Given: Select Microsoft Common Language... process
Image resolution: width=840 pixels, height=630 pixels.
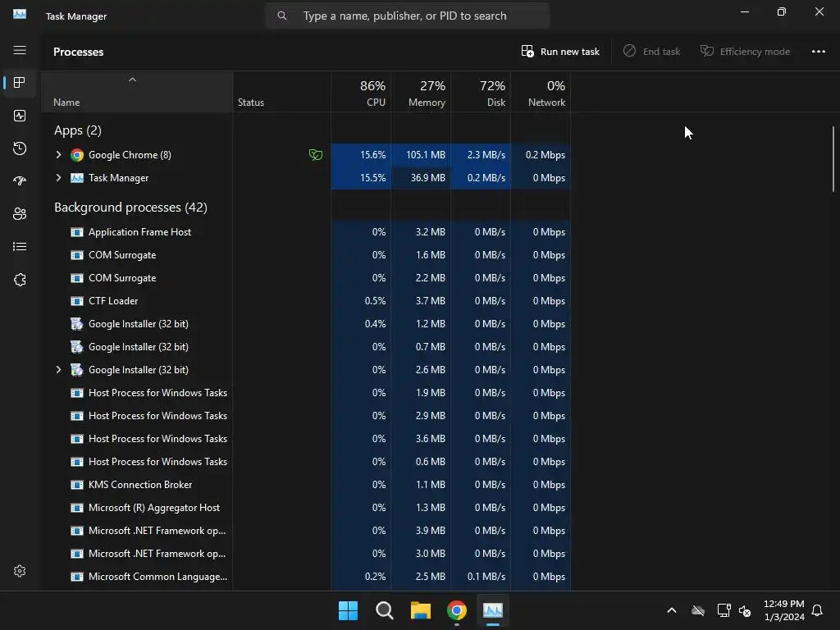Looking at the screenshot, I should point(305,577).
